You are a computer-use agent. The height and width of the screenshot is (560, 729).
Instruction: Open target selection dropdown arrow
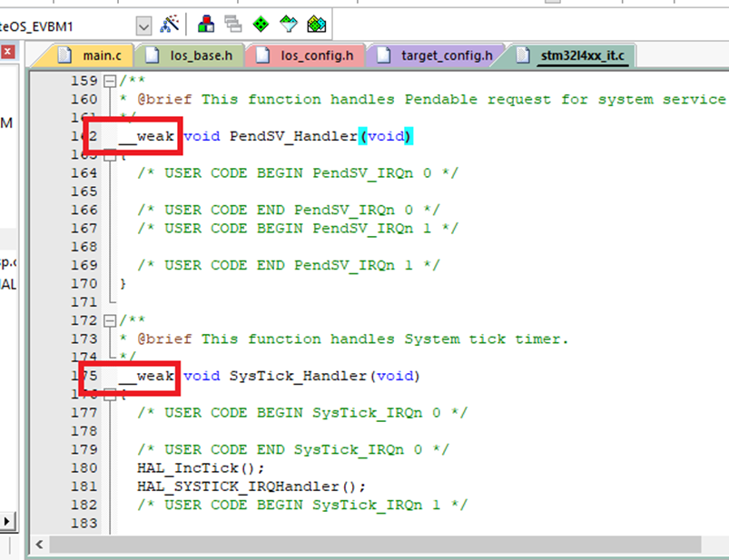(x=143, y=26)
